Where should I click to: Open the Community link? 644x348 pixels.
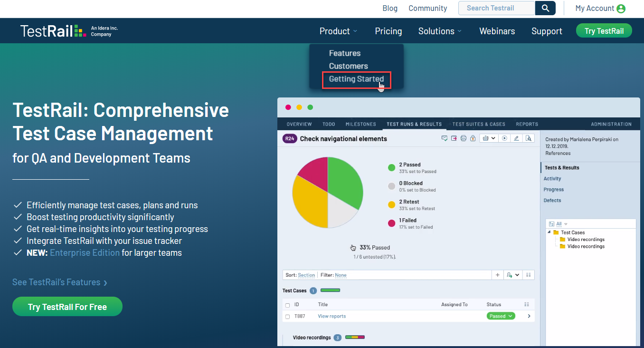click(428, 8)
